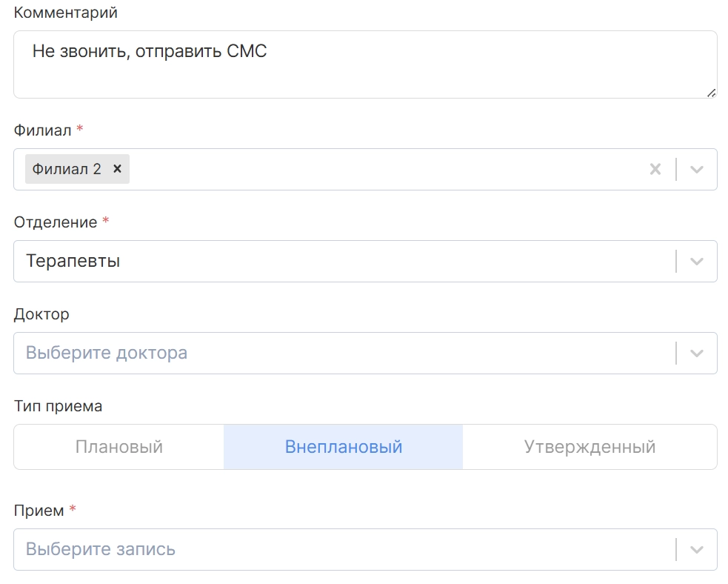Expand the Филиал dropdown arrow
The height and width of the screenshot is (584, 728).
coord(696,169)
